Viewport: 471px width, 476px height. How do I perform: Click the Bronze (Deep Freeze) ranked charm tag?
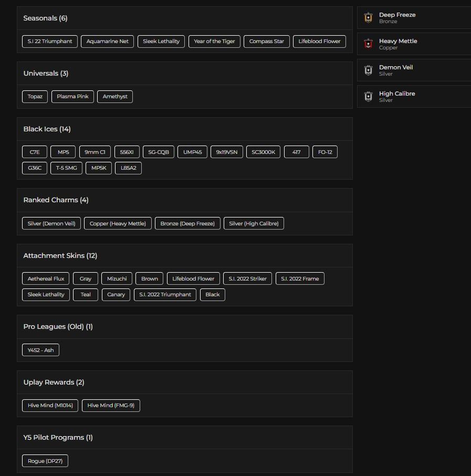187,224
